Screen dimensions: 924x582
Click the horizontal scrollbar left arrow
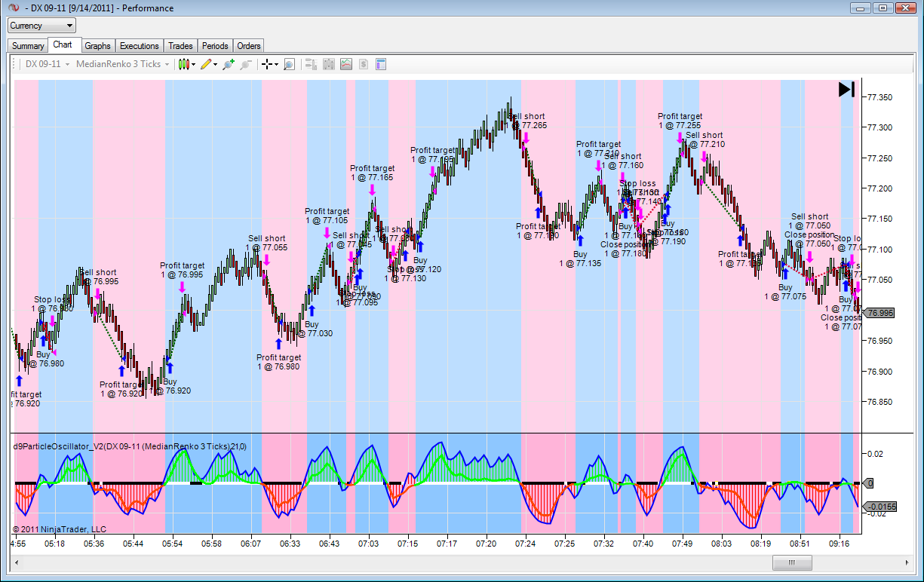point(17,562)
